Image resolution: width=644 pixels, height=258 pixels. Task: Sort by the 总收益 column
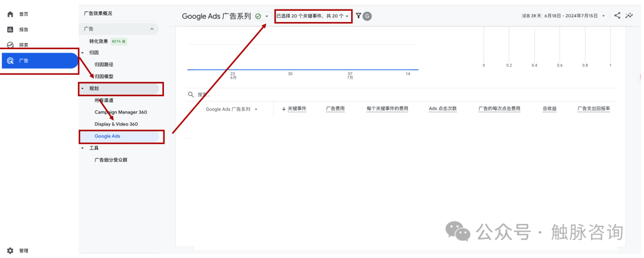coord(549,109)
